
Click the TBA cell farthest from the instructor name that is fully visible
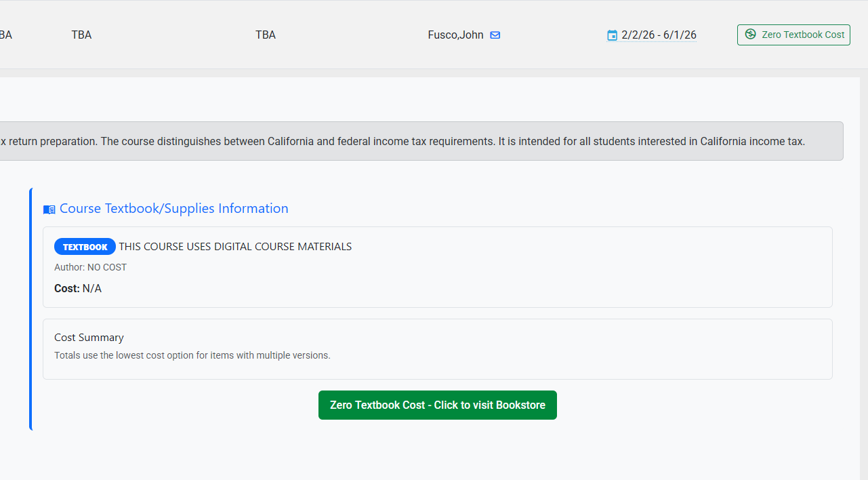[81, 35]
